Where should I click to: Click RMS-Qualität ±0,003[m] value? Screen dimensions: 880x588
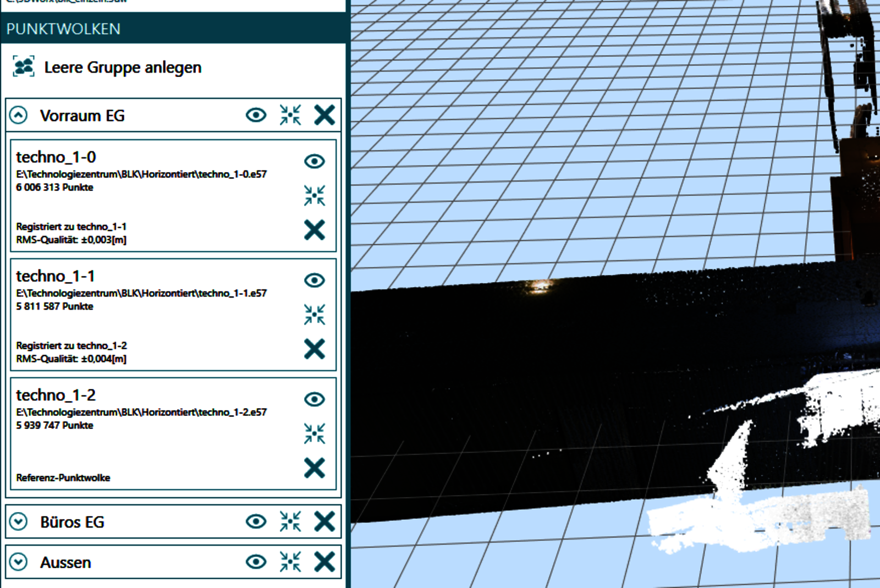71,240
